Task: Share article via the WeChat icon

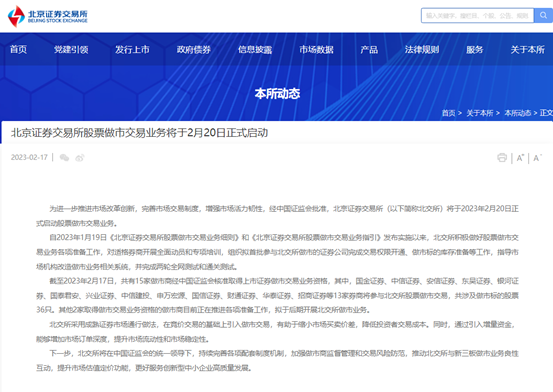Action: (x=64, y=158)
